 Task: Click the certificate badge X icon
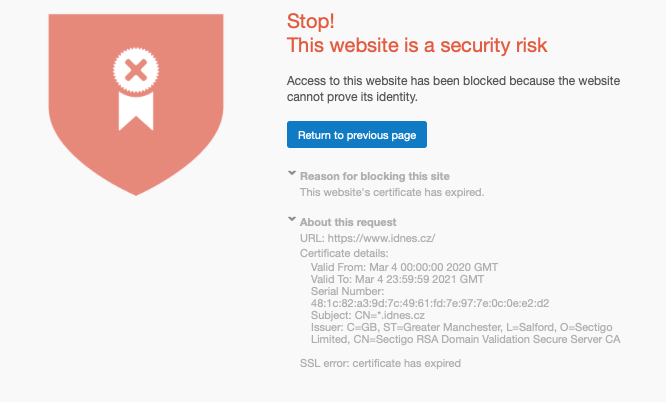click(x=136, y=70)
